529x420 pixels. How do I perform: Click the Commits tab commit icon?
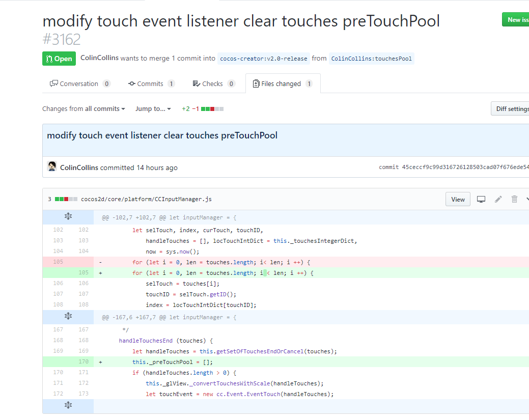pos(131,83)
